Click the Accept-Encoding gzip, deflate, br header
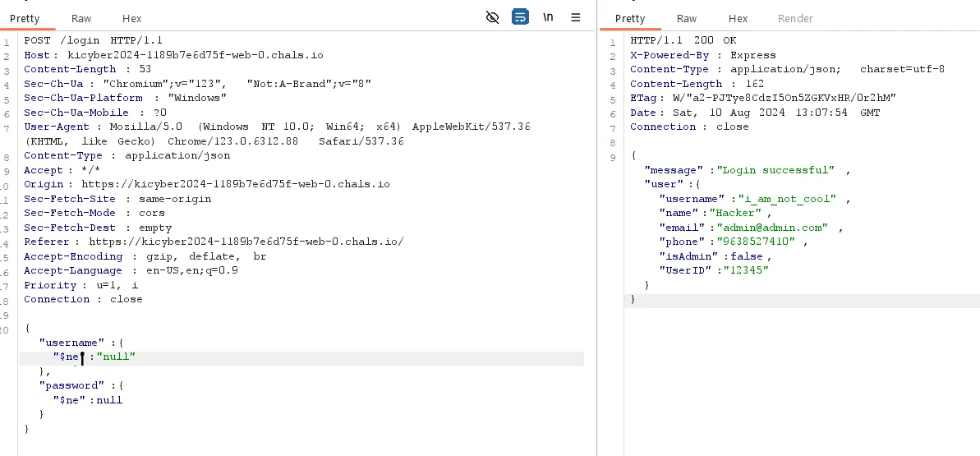Image resolution: width=980 pixels, height=456 pixels. 145,256
